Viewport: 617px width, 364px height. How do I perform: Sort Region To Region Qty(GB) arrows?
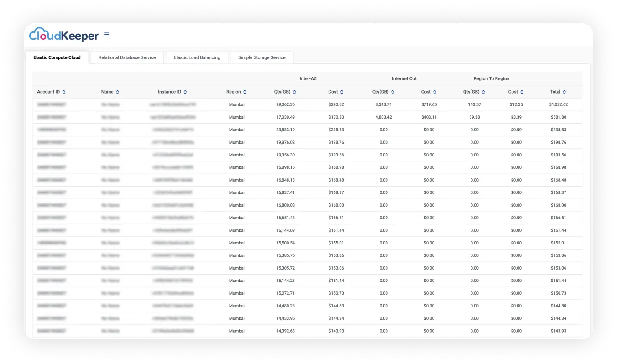(x=483, y=92)
